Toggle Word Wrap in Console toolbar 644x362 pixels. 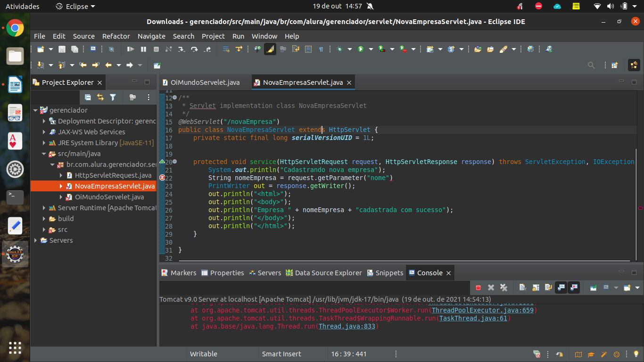pyautogui.click(x=548, y=288)
